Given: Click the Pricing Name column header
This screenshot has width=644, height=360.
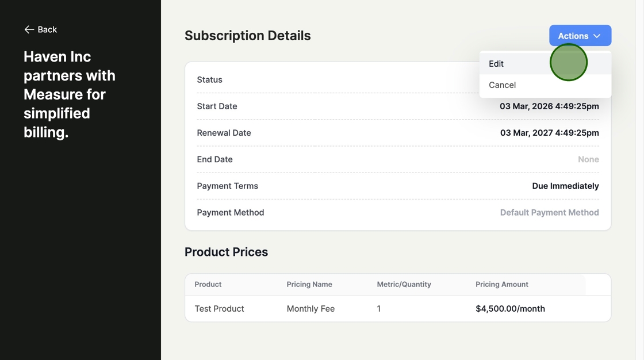Looking at the screenshot, I should (x=309, y=284).
